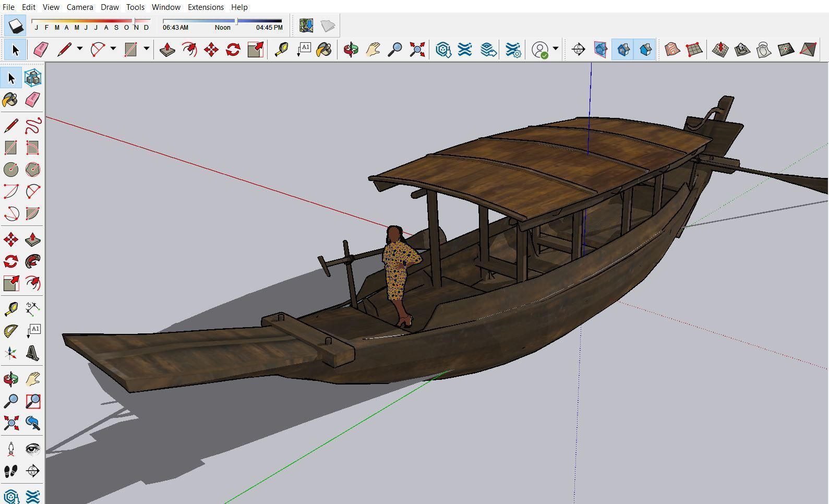Select the 3D Text tool
The width and height of the screenshot is (829, 504).
(33, 353)
